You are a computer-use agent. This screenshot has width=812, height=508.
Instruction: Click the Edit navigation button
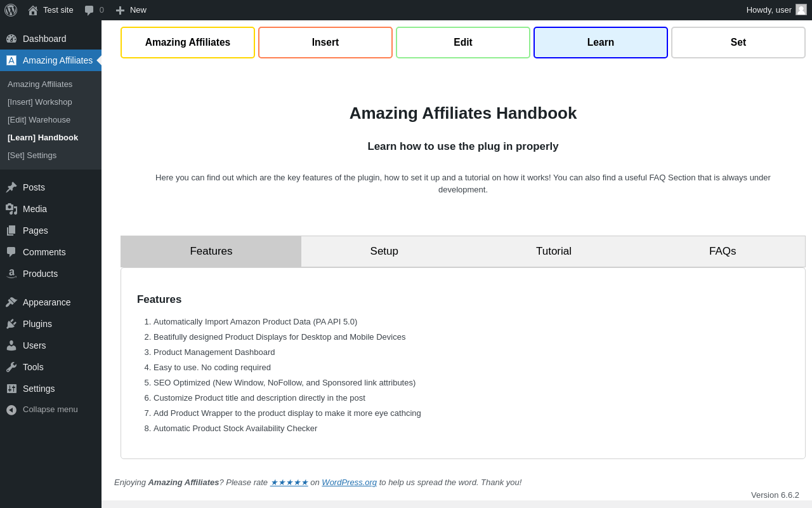tap(463, 43)
